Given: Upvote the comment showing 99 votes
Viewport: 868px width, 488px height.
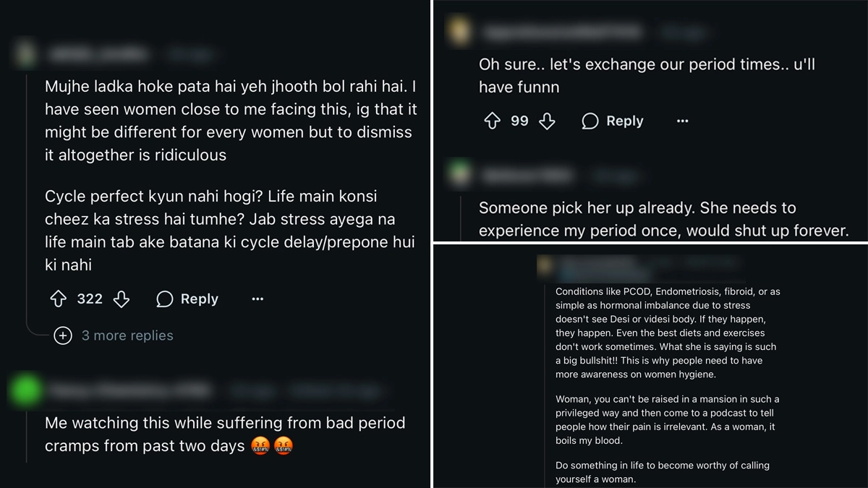Looking at the screenshot, I should [x=492, y=121].
